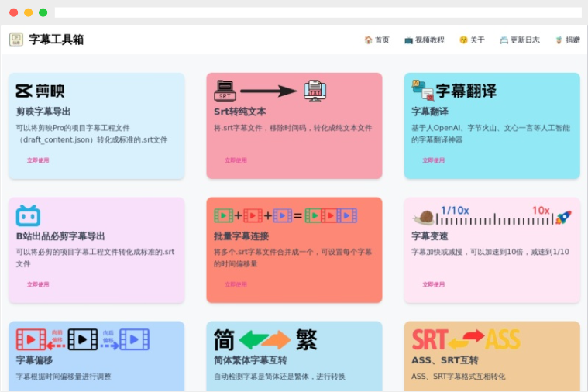Click the snail icon on speed scale
This screenshot has height=392, width=588.
(424, 218)
